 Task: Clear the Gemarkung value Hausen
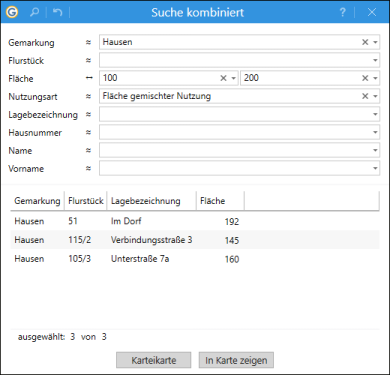pyautogui.click(x=365, y=42)
